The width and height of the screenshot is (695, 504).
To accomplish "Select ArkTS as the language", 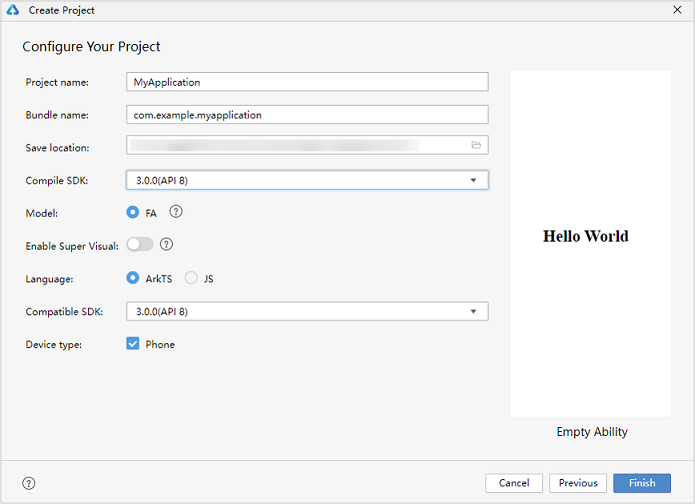I will [x=133, y=278].
